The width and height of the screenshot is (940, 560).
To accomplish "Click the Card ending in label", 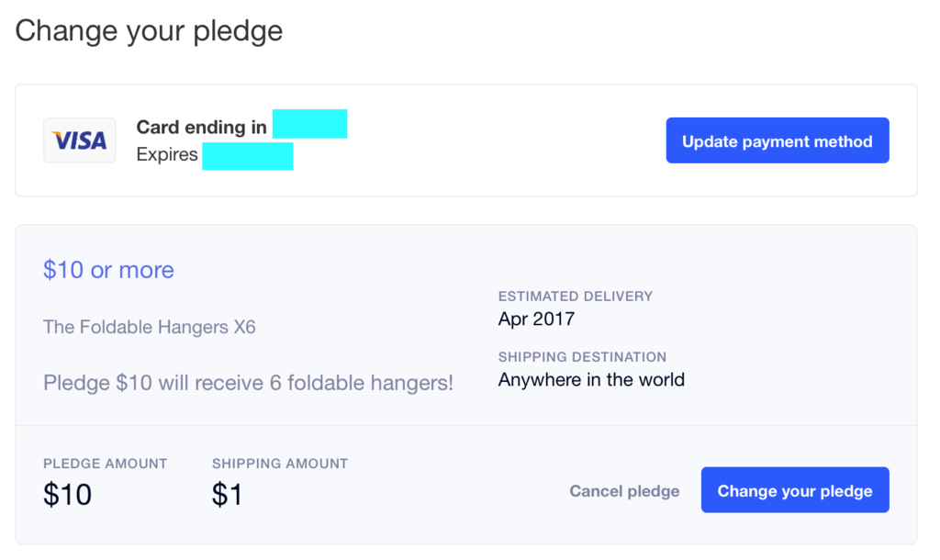I will click(202, 127).
